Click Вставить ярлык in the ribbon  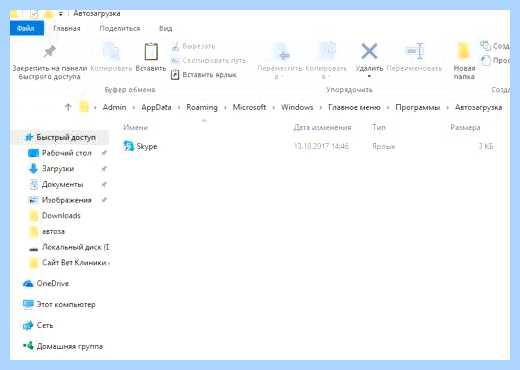204,75
